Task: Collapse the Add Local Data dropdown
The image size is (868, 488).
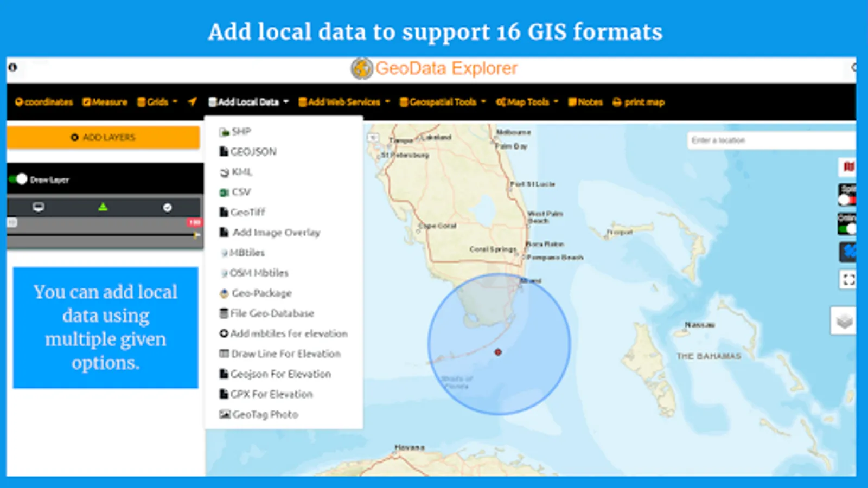Action: coord(248,102)
